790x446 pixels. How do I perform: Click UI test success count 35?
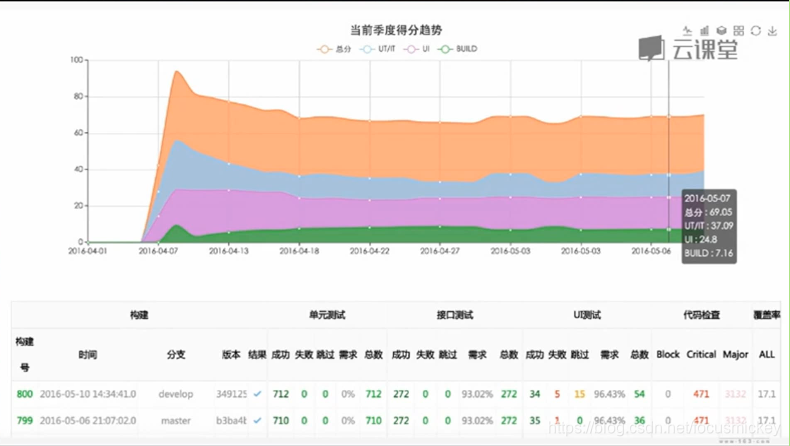[x=535, y=420]
